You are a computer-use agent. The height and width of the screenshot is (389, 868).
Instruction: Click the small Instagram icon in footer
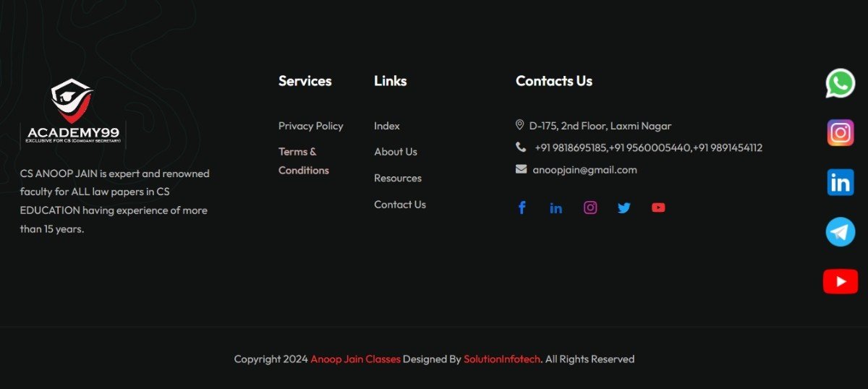click(x=590, y=208)
